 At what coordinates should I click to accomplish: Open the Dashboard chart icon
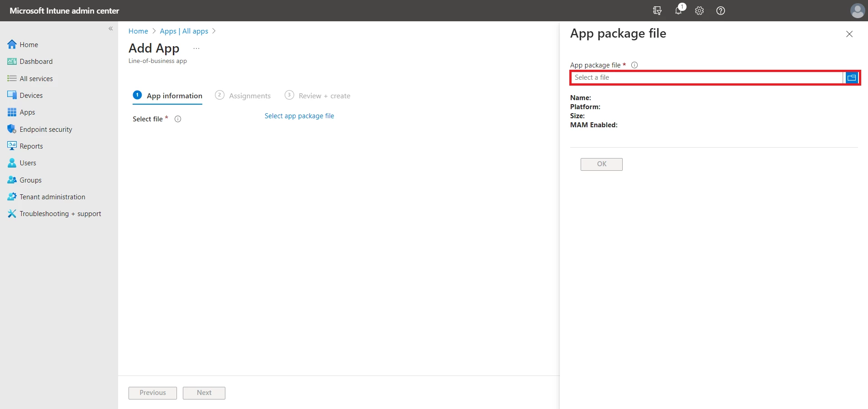(12, 62)
